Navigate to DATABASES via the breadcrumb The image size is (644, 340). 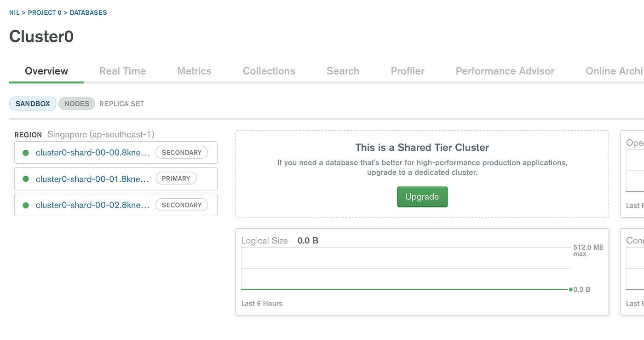[x=88, y=12]
